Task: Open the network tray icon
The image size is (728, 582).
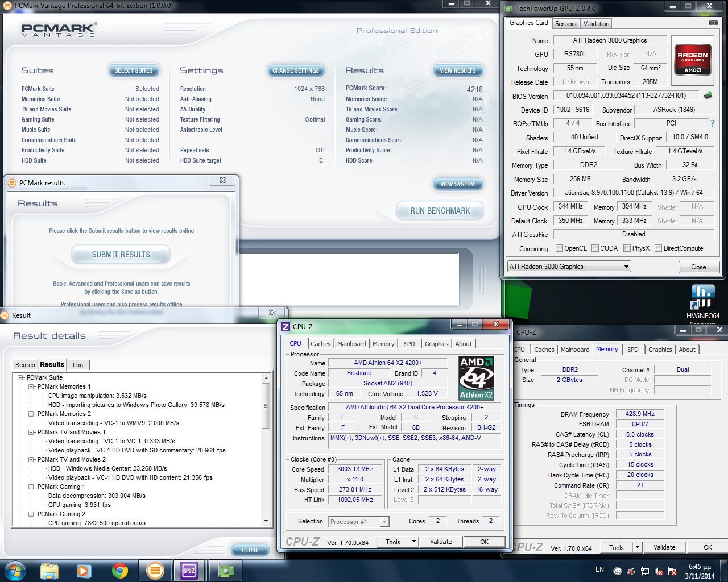Action: click(x=645, y=571)
